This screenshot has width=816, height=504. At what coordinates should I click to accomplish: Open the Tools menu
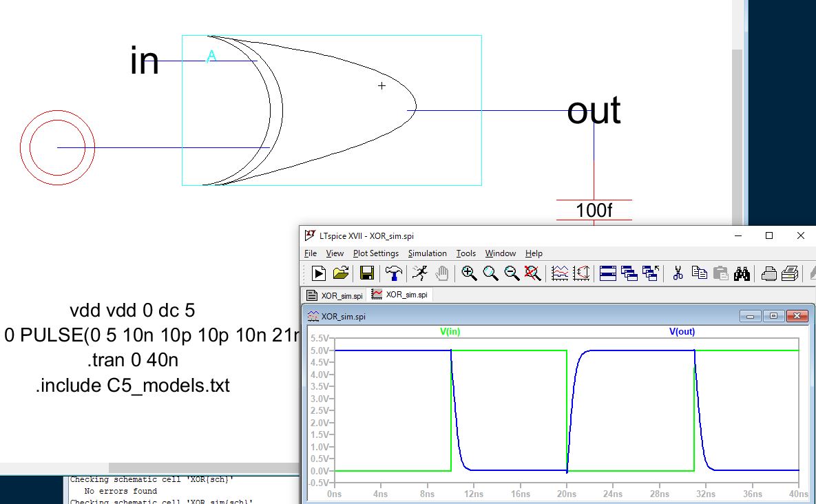click(466, 253)
